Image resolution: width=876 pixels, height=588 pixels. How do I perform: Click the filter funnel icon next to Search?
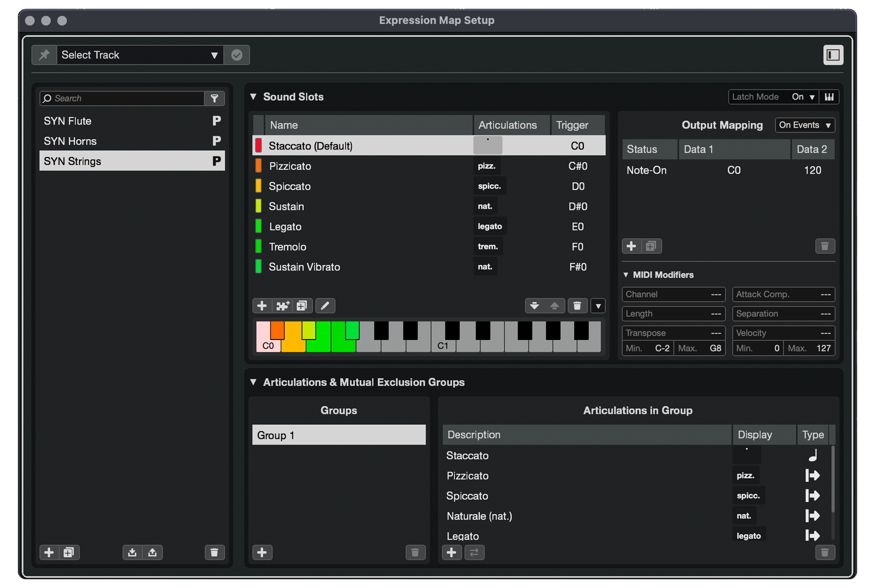point(215,98)
